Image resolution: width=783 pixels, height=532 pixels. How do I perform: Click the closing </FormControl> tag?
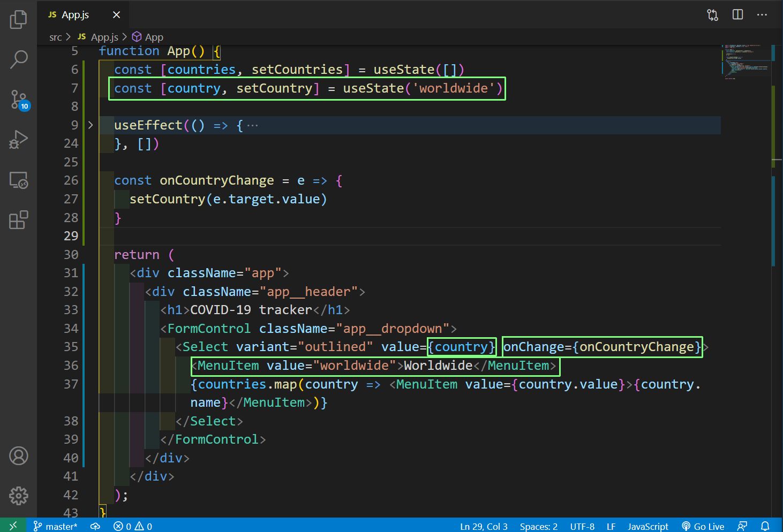213,439
